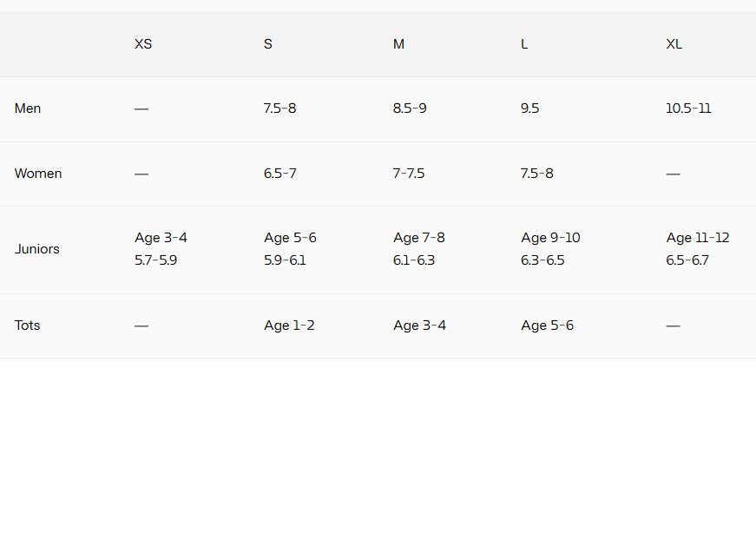This screenshot has width=756, height=559.
Task: Click the XL column header
Action: tap(674, 44)
